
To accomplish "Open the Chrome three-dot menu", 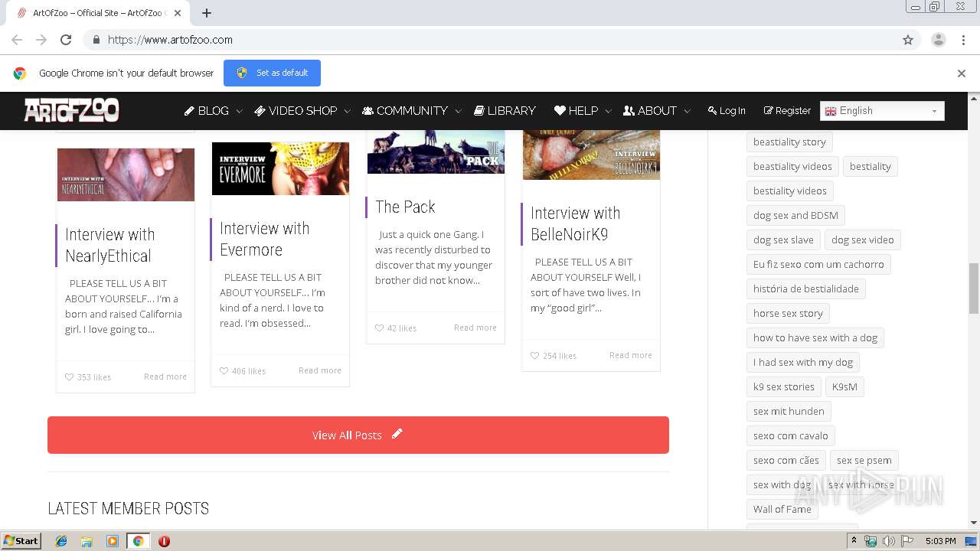I will (963, 40).
